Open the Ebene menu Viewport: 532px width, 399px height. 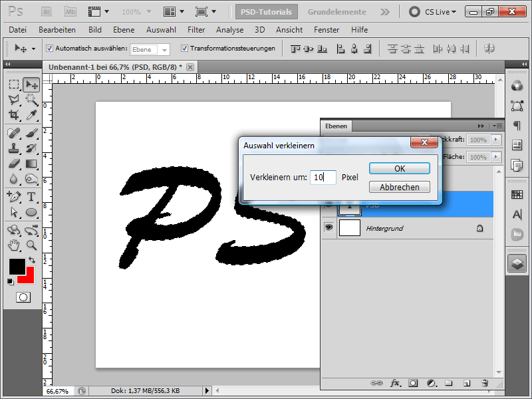124,30
